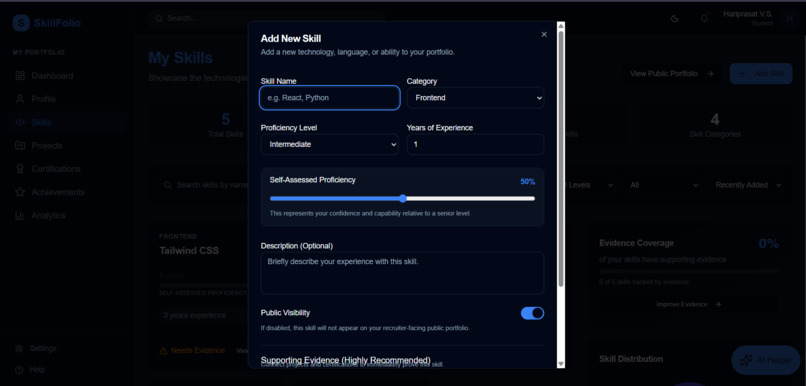Open the Proficiency Level dropdown showing Intermediate
The image size is (806, 386).
(329, 144)
